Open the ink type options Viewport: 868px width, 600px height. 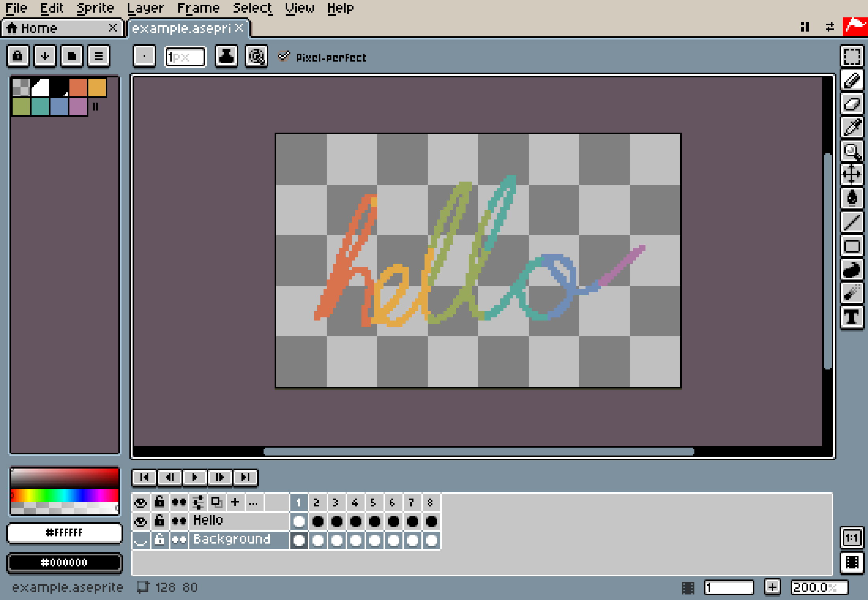click(226, 56)
